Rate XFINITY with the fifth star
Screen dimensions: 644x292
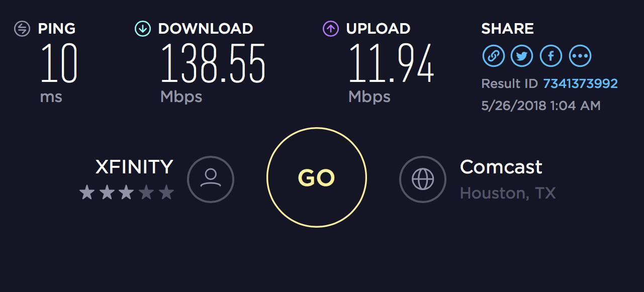tap(166, 192)
